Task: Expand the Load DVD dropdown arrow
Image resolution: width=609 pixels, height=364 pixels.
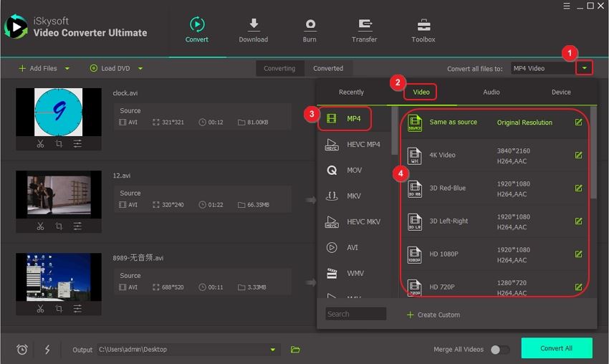Action: [140, 69]
